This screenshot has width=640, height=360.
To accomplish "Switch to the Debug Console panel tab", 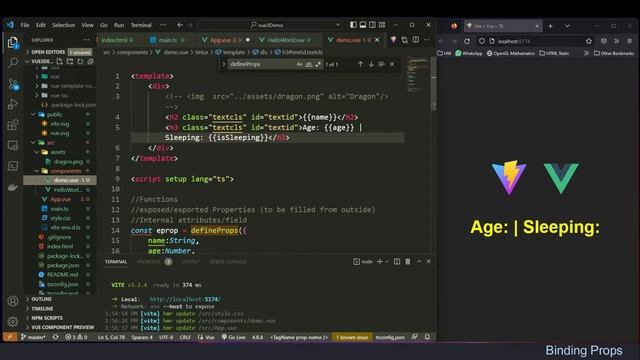I will pyautogui.click(x=227, y=262).
